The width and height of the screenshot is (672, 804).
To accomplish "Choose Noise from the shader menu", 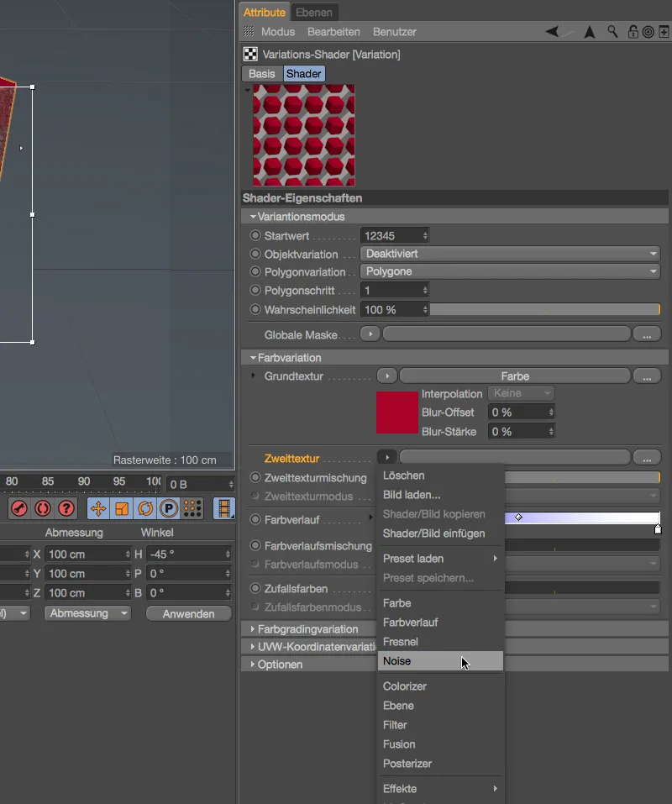I will [x=440, y=661].
